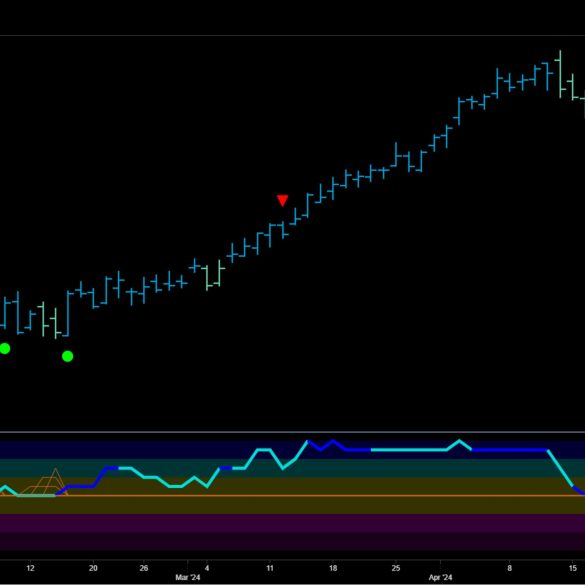Click the '12' date label on time axis

[31, 568]
